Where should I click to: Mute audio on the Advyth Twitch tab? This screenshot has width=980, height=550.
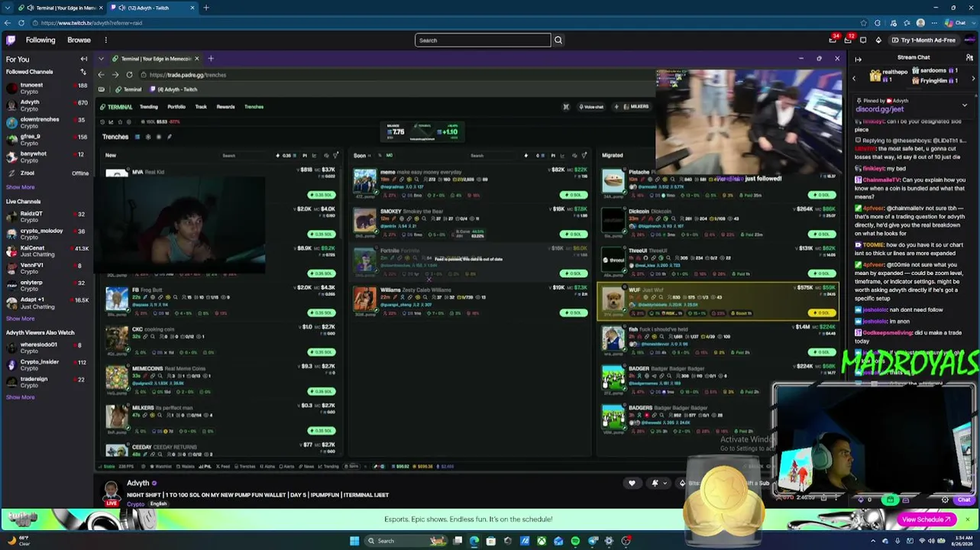(121, 8)
